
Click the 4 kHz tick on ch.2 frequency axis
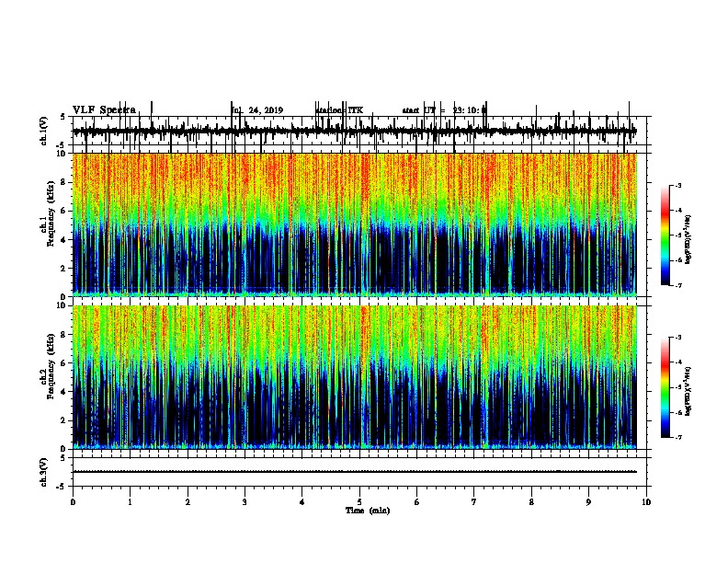click(x=63, y=392)
